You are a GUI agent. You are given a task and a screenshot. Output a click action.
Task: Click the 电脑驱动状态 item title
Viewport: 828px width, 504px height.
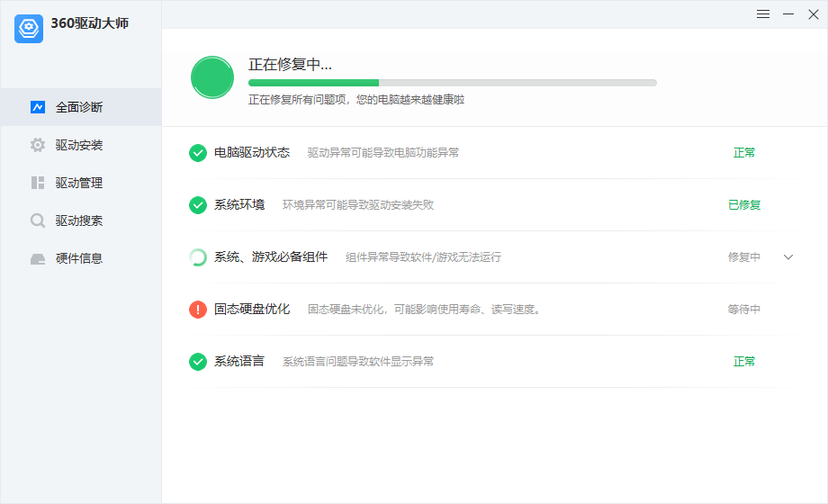click(252, 153)
